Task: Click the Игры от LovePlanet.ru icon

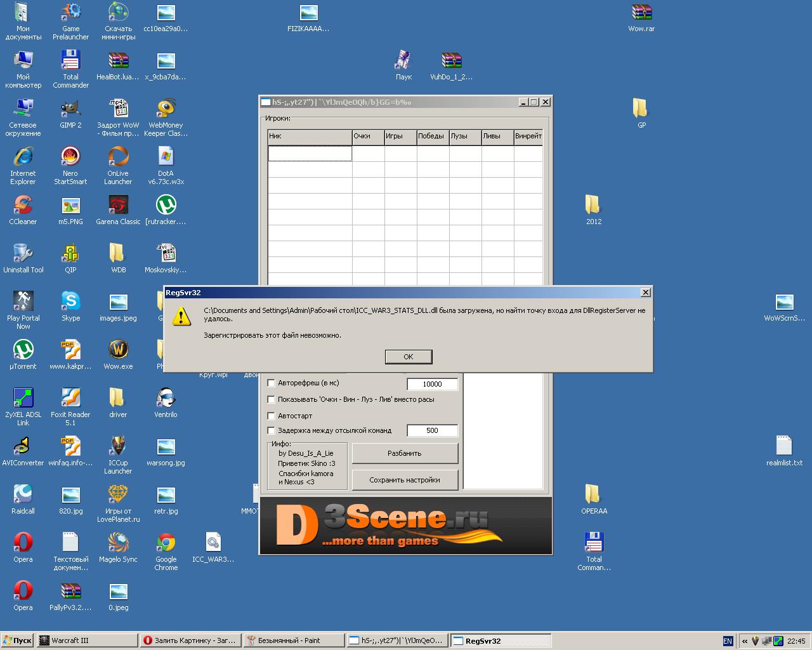Action: tap(118, 504)
